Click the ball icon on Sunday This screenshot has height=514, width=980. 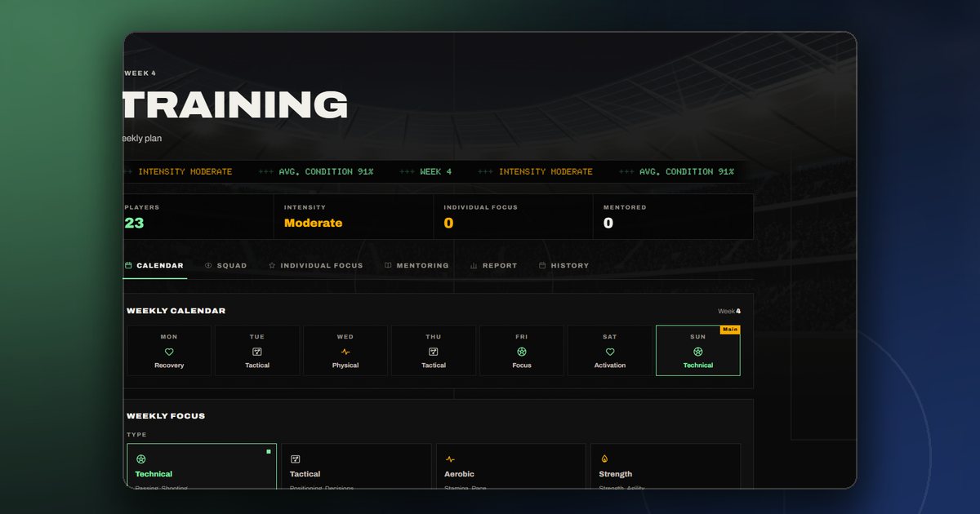tap(698, 352)
